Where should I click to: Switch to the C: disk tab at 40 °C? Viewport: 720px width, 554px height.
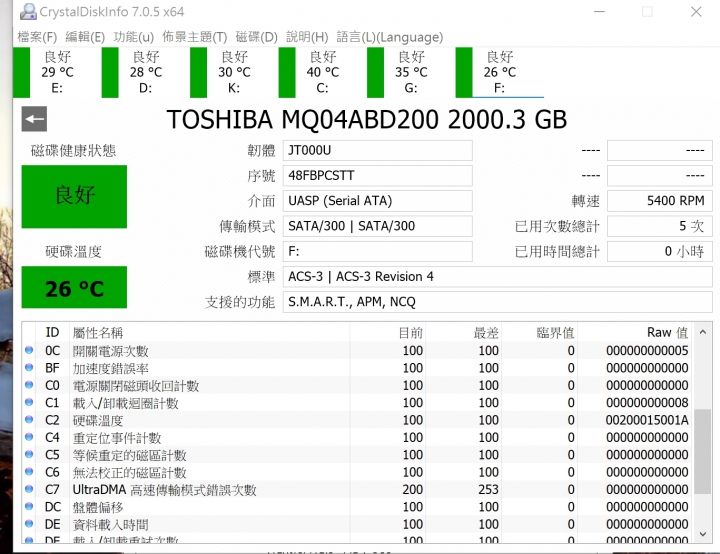(323, 73)
